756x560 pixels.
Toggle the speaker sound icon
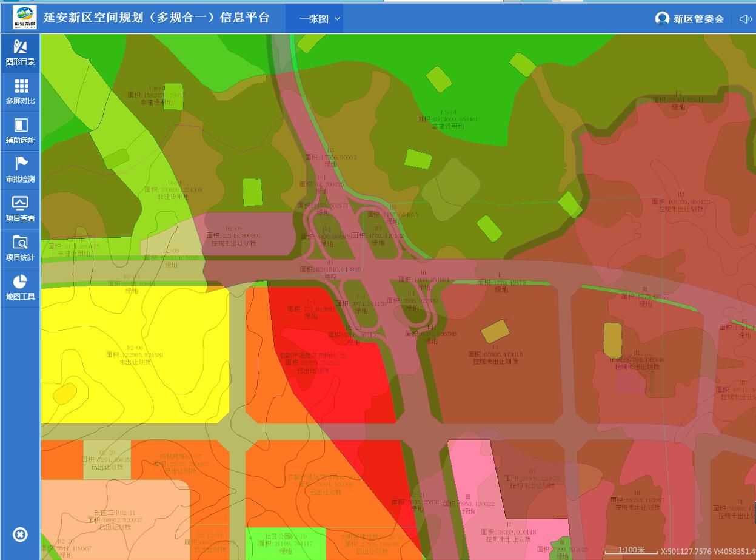(x=745, y=19)
